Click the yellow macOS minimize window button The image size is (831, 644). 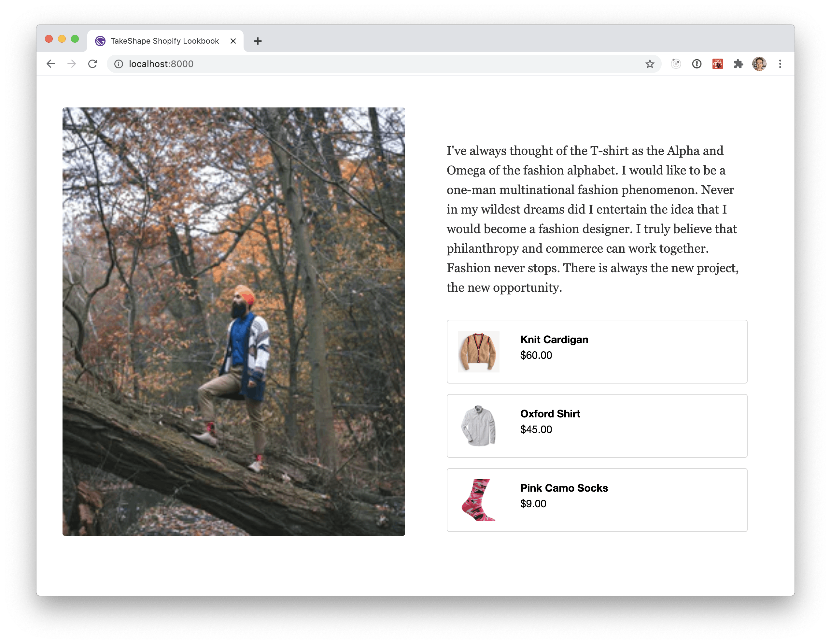tap(62, 39)
